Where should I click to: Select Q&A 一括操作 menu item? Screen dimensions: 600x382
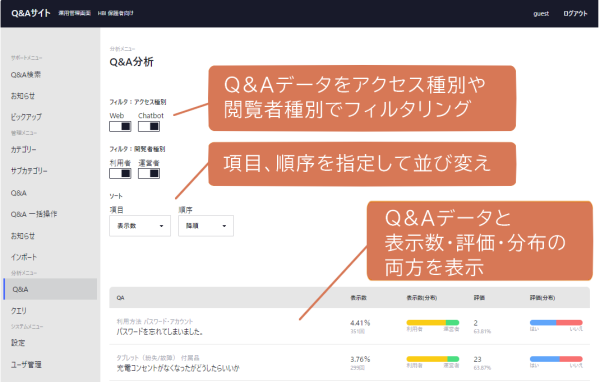tap(34, 214)
